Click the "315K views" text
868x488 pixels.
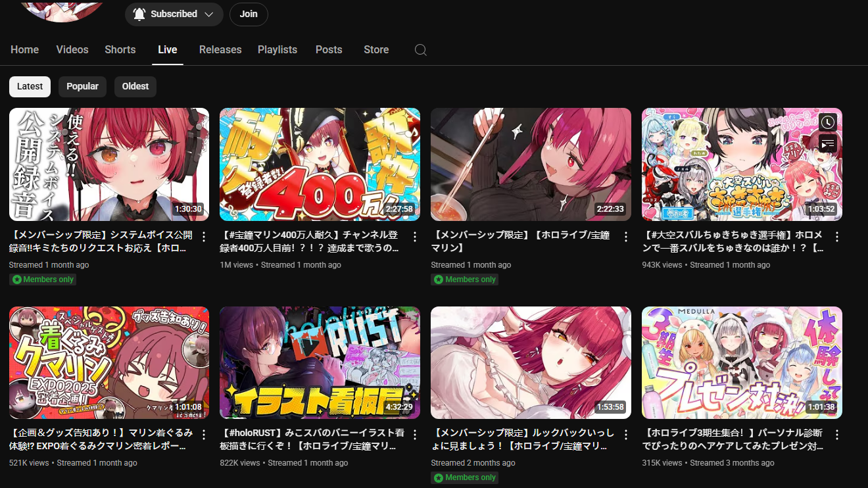point(662,463)
